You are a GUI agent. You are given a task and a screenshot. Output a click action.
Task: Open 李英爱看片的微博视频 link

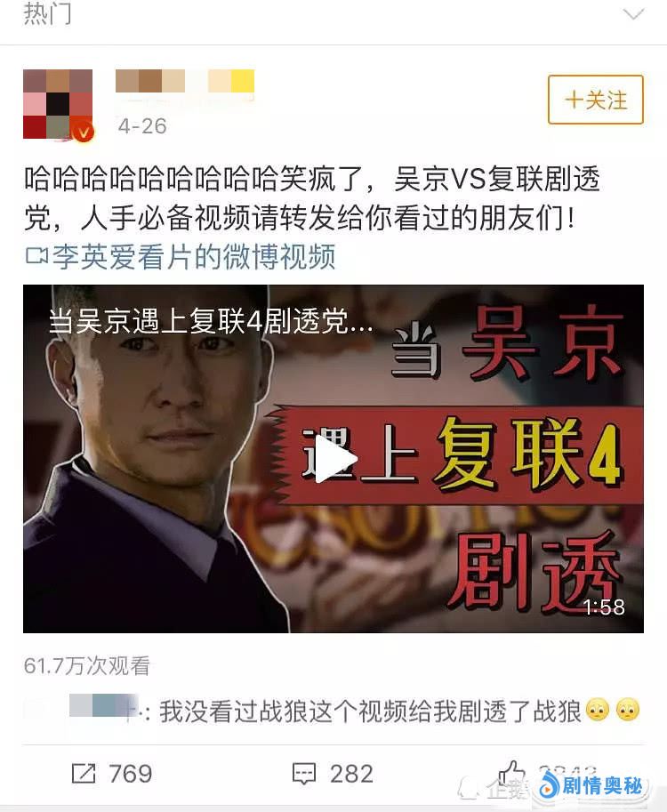click(x=181, y=257)
